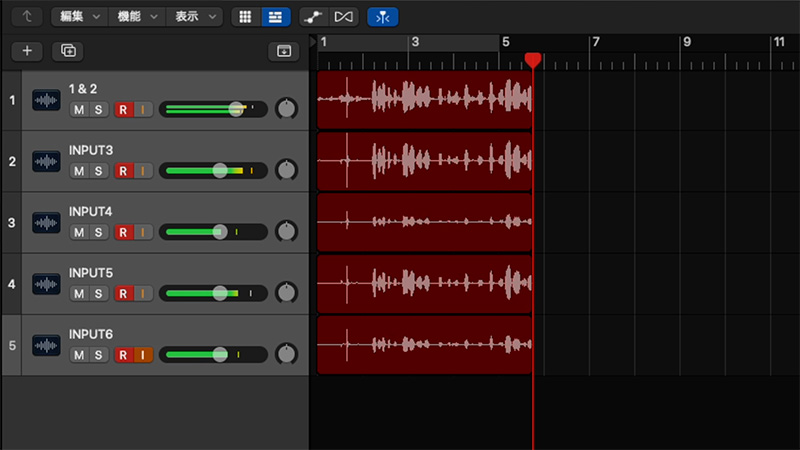Click bar 9 in the timeline ruler

tap(687, 42)
